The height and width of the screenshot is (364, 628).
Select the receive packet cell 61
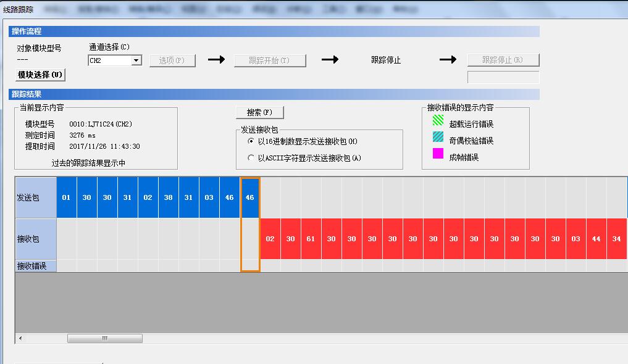coord(311,239)
